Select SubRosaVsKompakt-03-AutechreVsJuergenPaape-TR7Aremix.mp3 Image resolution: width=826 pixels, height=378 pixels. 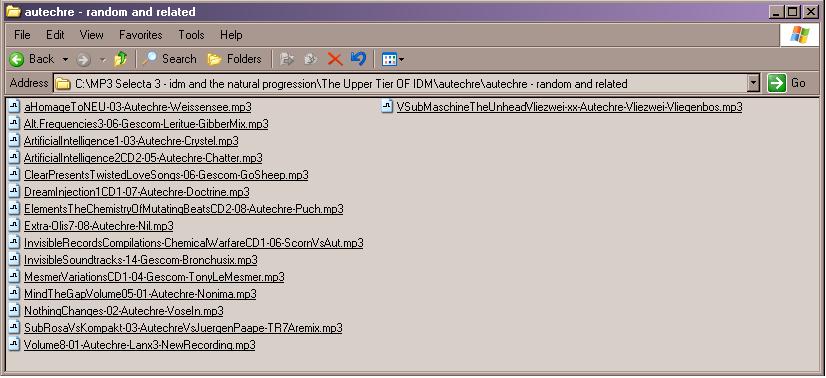183,328
